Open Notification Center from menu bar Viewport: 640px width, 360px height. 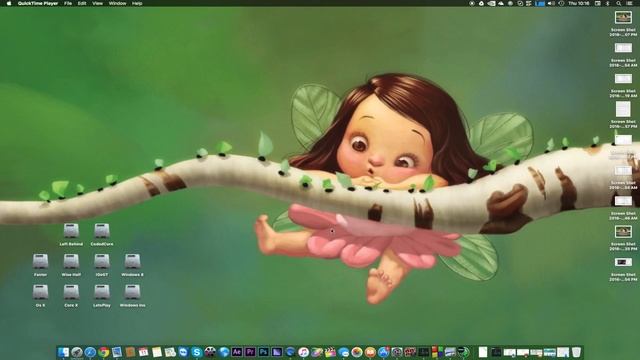[x=630, y=3]
